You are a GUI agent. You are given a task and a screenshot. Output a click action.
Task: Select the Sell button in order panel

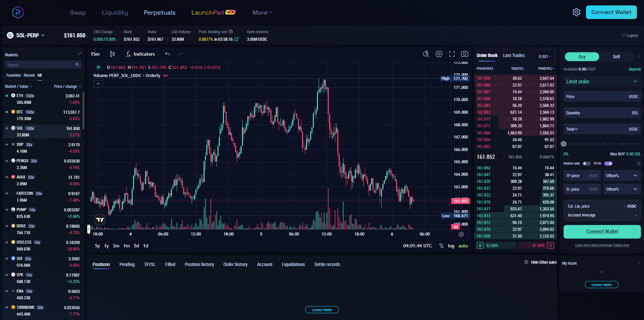(616, 57)
